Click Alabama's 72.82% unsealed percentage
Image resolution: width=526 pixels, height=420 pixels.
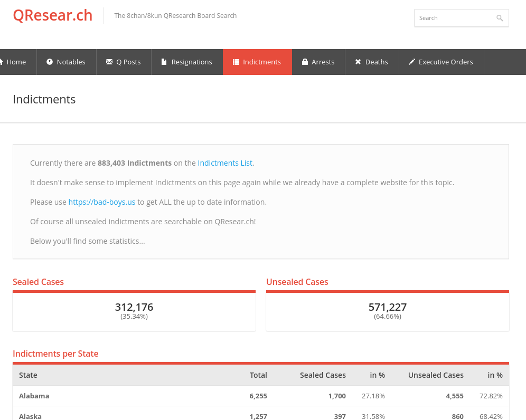[x=491, y=396]
